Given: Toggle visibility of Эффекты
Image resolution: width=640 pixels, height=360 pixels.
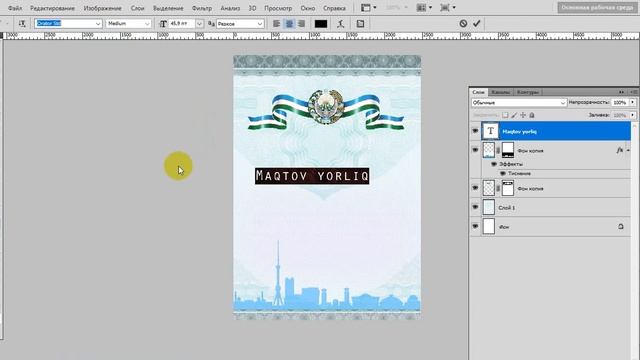Looking at the screenshot, I should pyautogui.click(x=493, y=164).
